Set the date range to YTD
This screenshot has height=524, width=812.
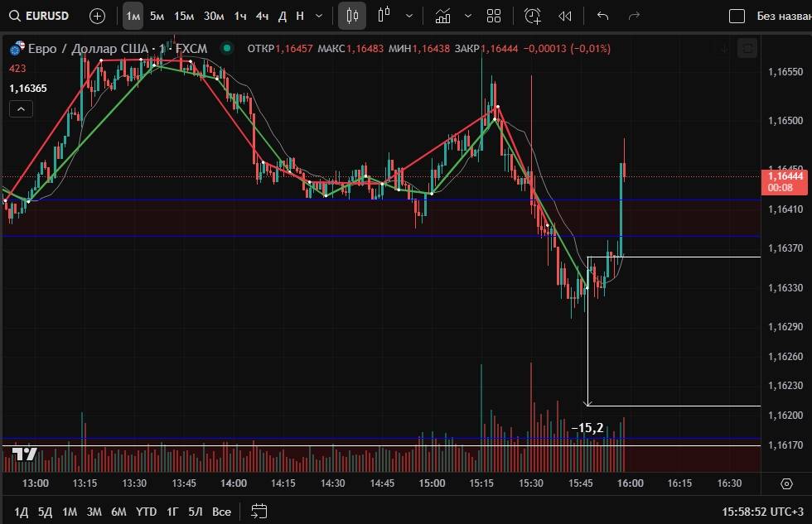(x=147, y=512)
